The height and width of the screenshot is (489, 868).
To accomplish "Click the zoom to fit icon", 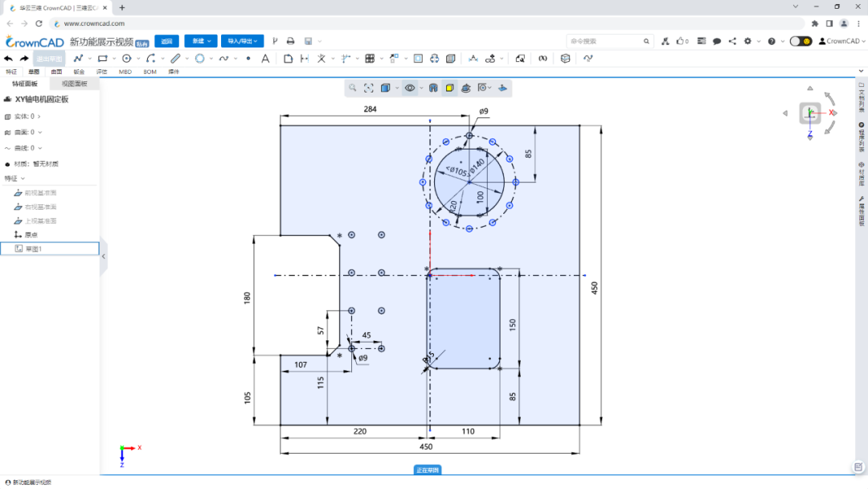I will coord(369,88).
